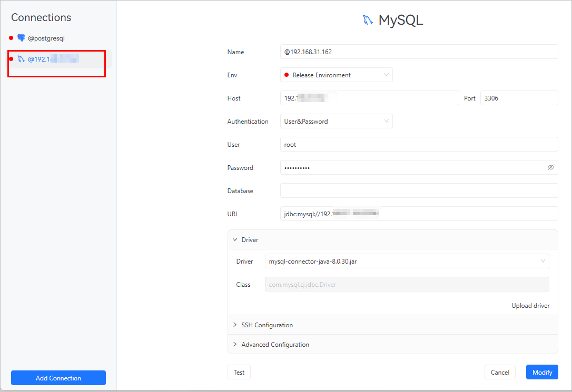572x392 pixels.
Task: Click the MySQL title text
Action: tap(400, 20)
